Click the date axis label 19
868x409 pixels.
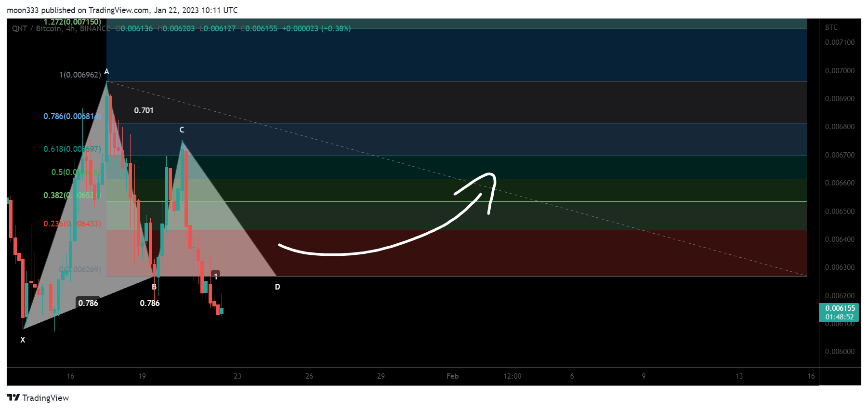[x=142, y=376]
